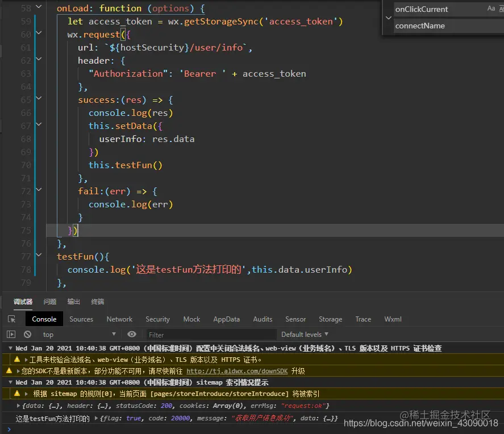Collapse the onLoad function fold arrow on line 58
504x434 pixels.
[x=39, y=6]
